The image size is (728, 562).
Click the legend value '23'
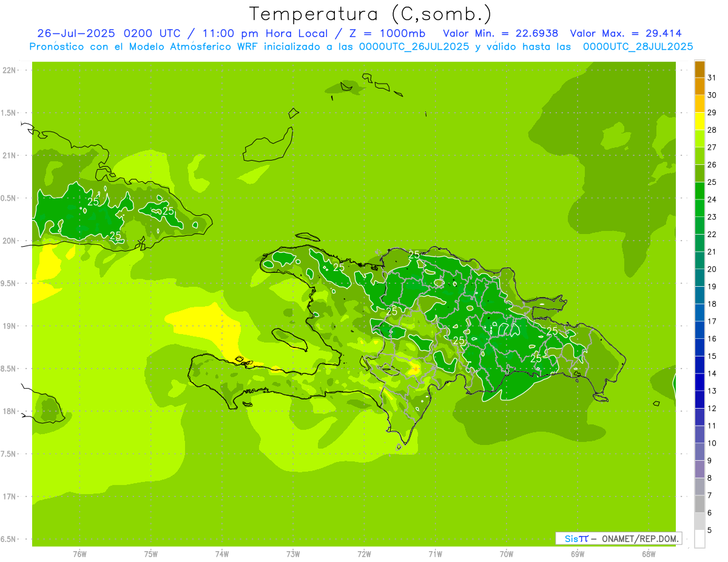coord(712,217)
